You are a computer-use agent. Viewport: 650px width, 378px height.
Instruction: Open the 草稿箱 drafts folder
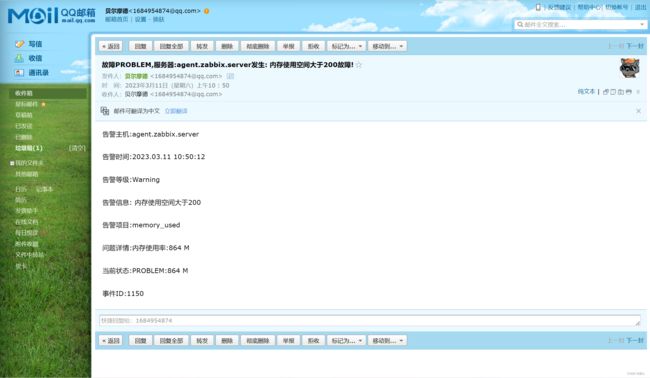pyautogui.click(x=24, y=115)
